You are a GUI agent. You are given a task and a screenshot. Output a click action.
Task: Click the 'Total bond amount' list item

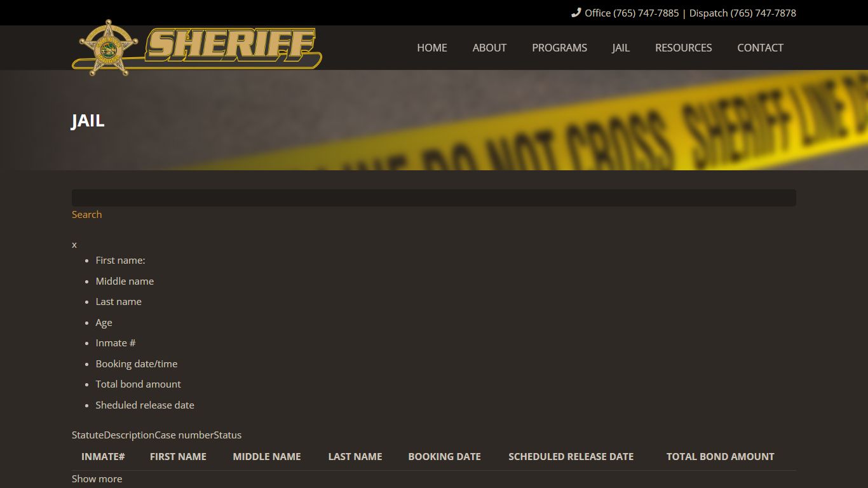[x=138, y=384]
